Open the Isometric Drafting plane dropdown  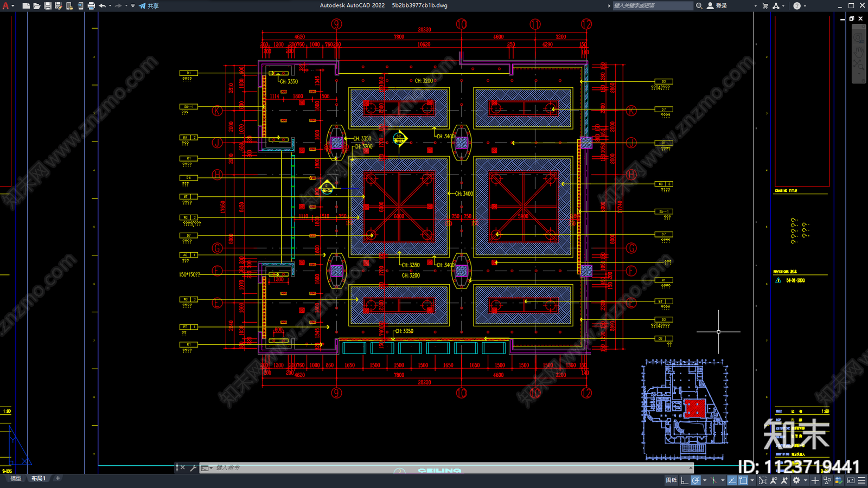click(723, 480)
